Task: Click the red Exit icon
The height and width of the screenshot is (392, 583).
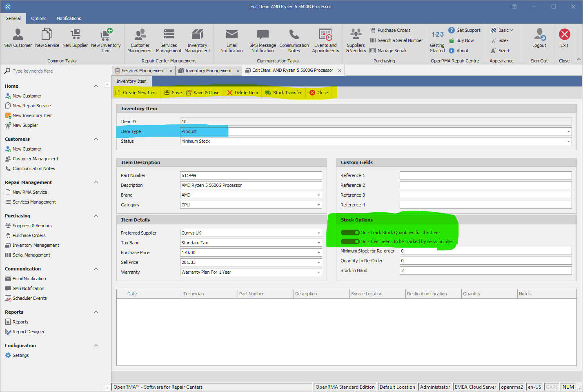Action: [564, 38]
